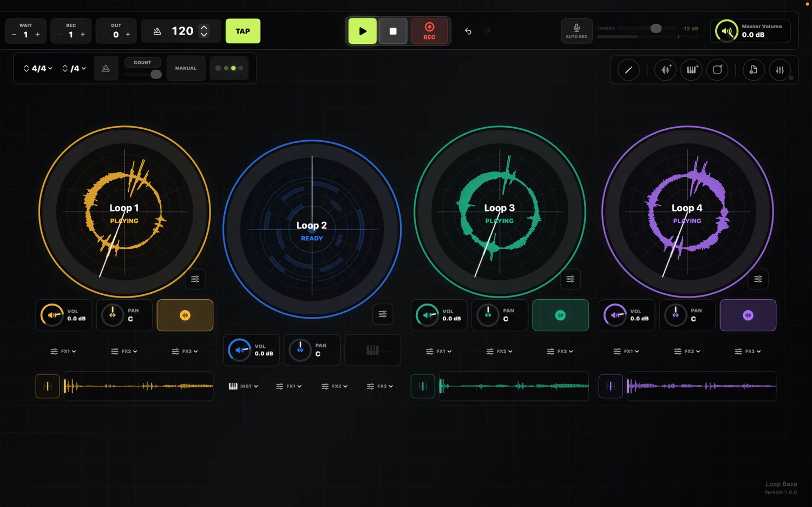Open Loop 1 settings sliders icon
The image size is (812, 507).
tap(195, 279)
